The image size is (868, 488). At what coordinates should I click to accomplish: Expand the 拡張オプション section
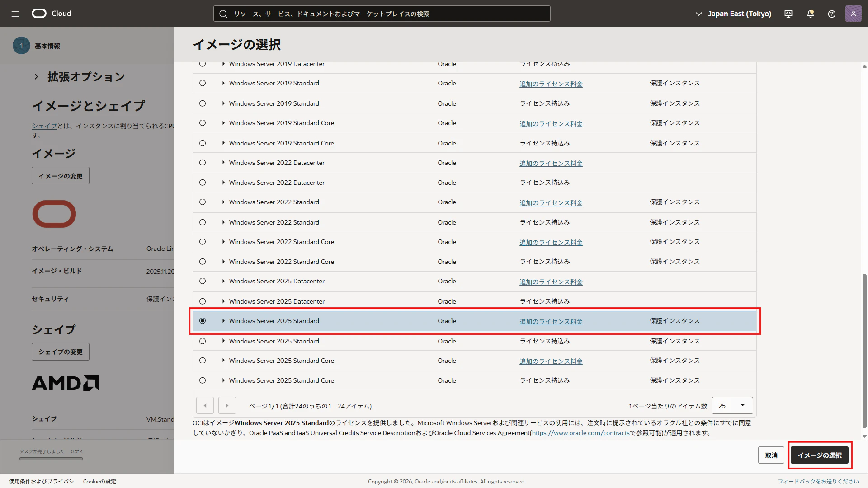36,77
